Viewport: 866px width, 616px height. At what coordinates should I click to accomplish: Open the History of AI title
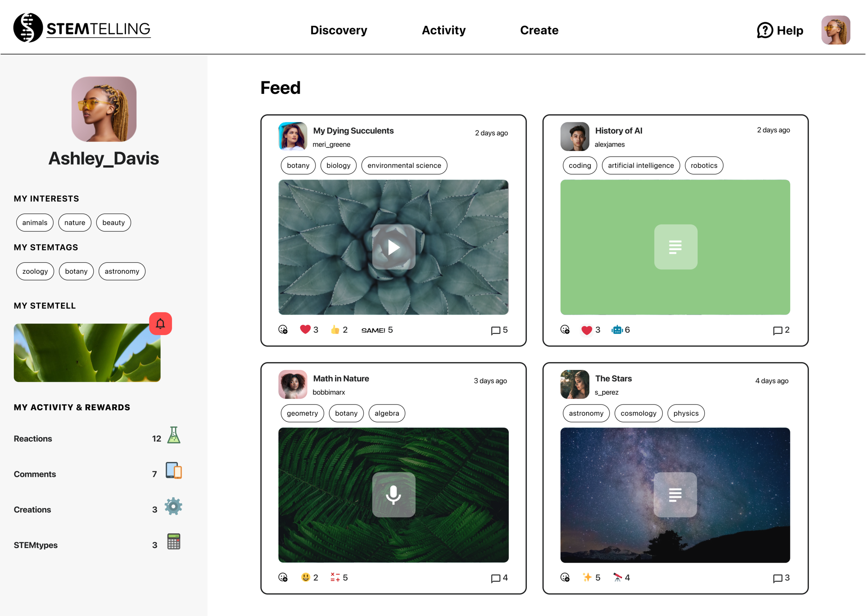[619, 131]
